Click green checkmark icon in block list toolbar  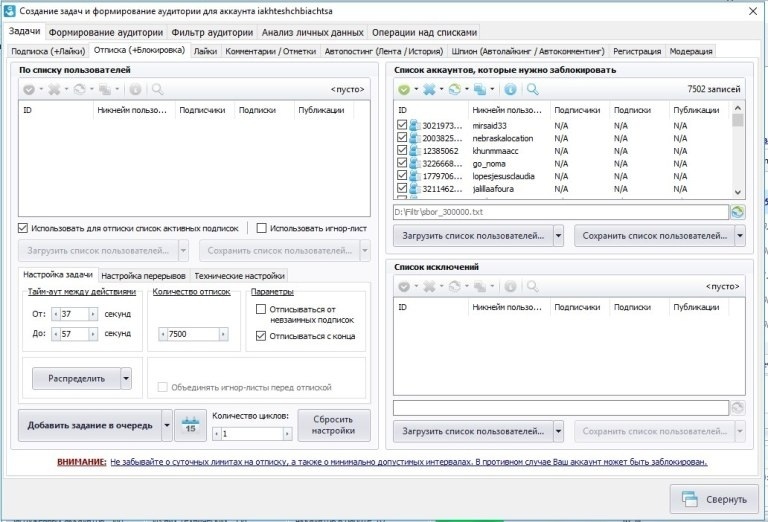point(404,90)
